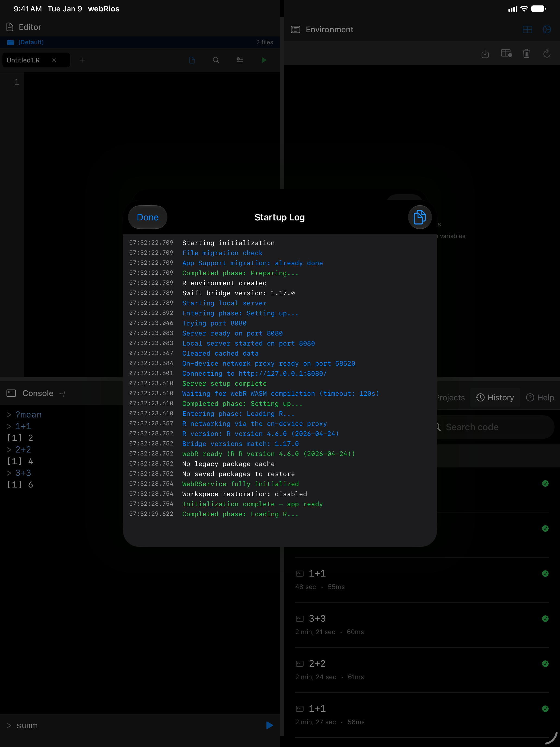Click the Editor panel header icon
Screen dimensions: 560x747
click(10, 27)
